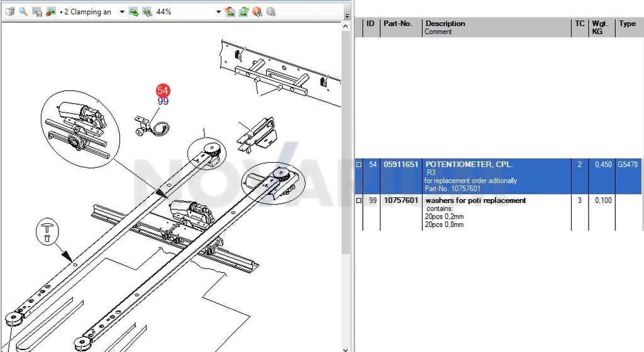Click the next-image icon with the green arrow

(x=133, y=11)
